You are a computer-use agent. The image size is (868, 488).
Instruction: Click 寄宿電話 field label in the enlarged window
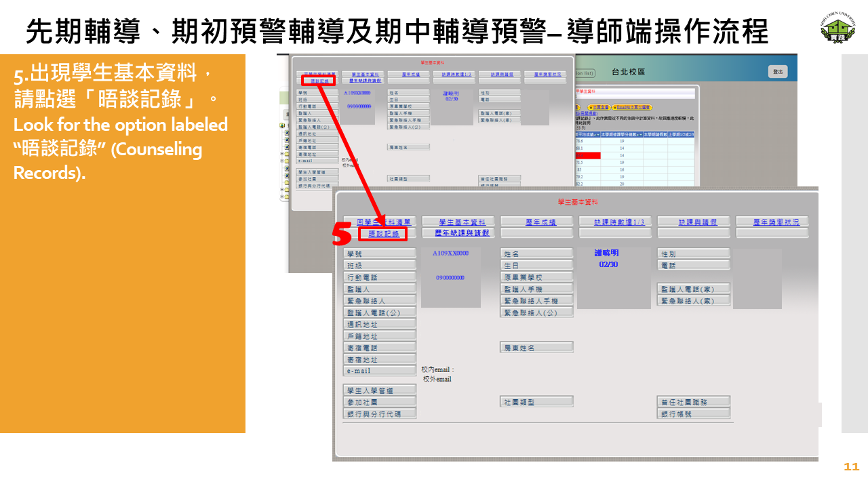380,348
